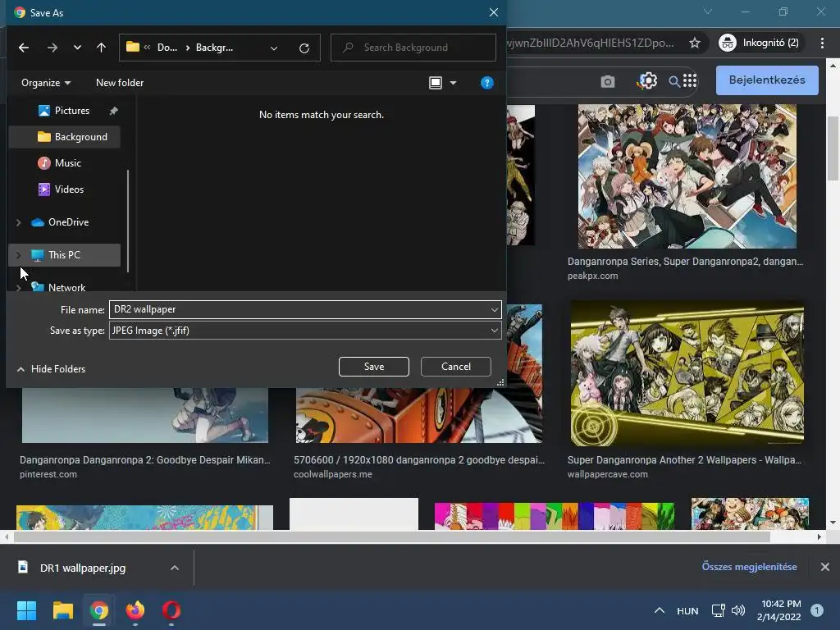This screenshot has height=630, width=840.
Task: Select Network in navigation pane
Action: 66,287
